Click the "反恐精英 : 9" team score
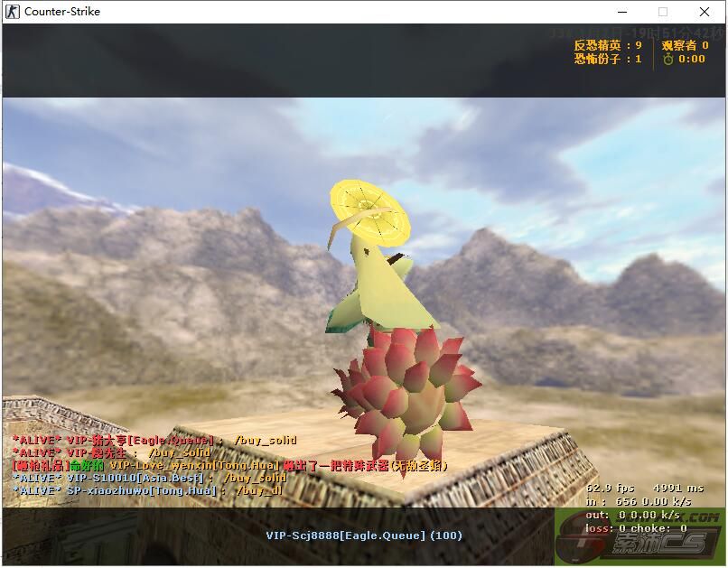 [608, 45]
